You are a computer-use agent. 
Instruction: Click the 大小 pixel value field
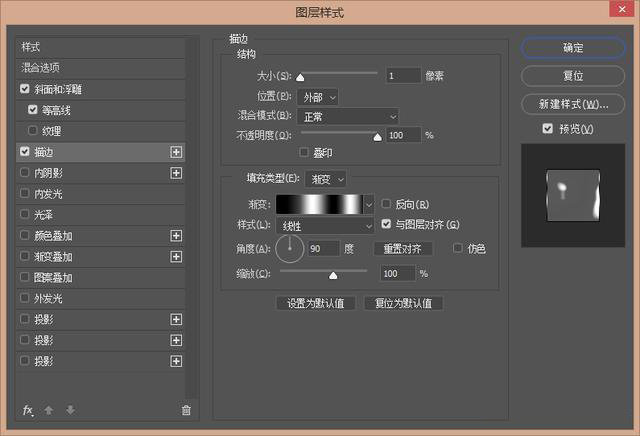(x=403, y=76)
